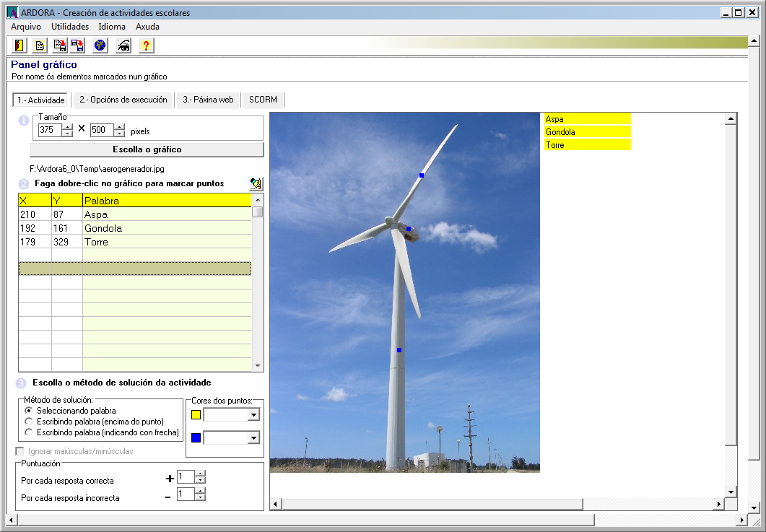Click the new activity document icon
This screenshot has width=766, height=532.
[40, 45]
